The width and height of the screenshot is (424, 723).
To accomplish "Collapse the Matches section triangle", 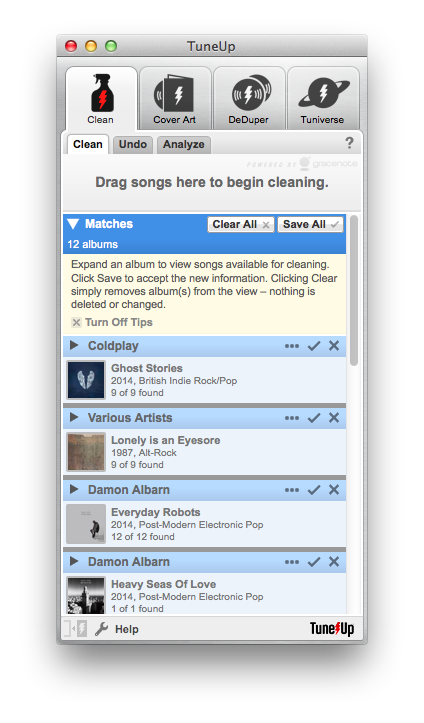I will coord(73,224).
